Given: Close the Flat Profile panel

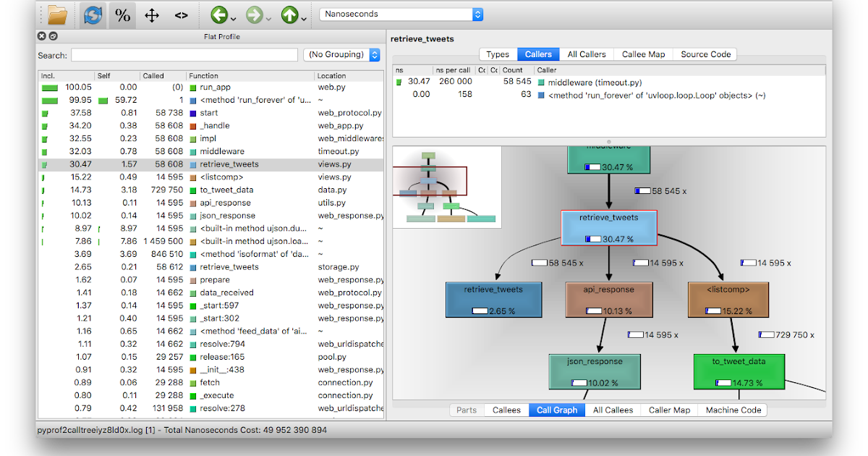Looking at the screenshot, I should click(x=42, y=36).
